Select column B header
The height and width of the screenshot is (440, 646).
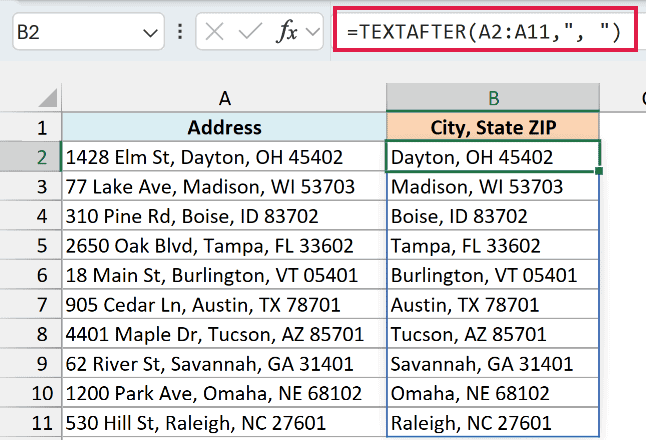tap(493, 98)
